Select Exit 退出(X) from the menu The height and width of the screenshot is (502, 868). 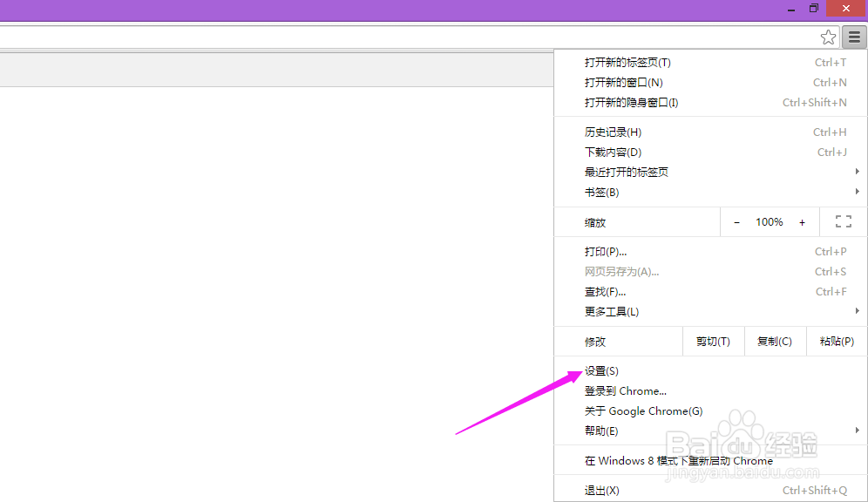point(710,491)
